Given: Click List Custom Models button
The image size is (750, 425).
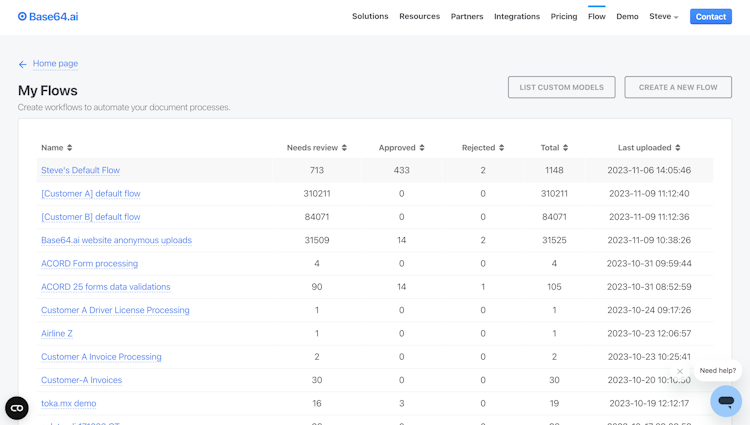Looking at the screenshot, I should [x=561, y=87].
